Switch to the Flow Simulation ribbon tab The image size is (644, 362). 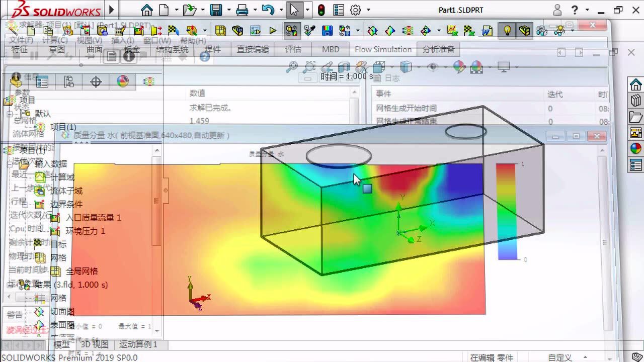[x=383, y=49]
